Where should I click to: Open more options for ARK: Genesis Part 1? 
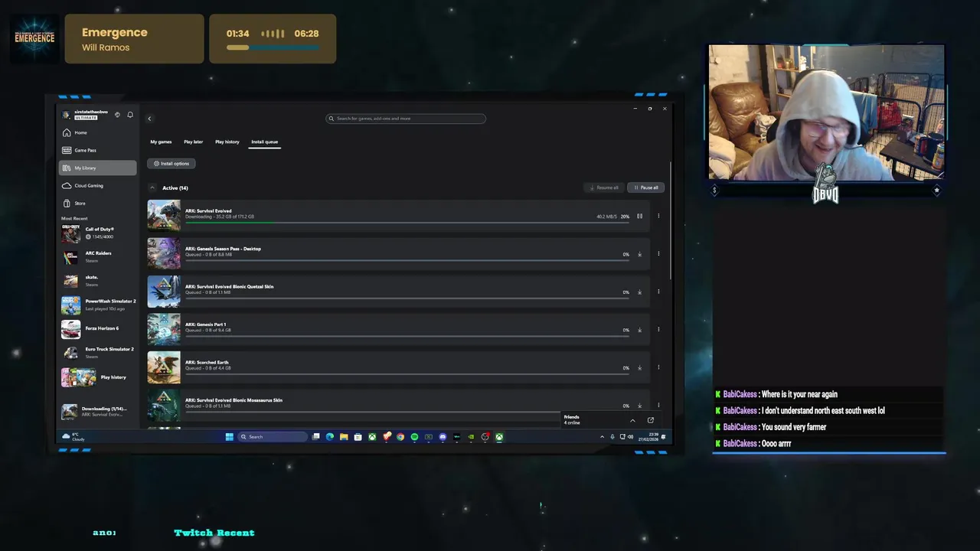pos(658,330)
